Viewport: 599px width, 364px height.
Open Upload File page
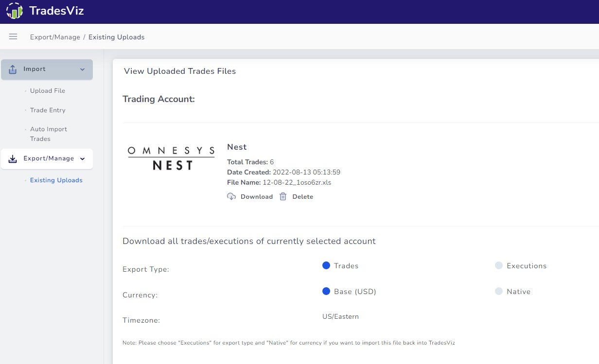coord(48,91)
